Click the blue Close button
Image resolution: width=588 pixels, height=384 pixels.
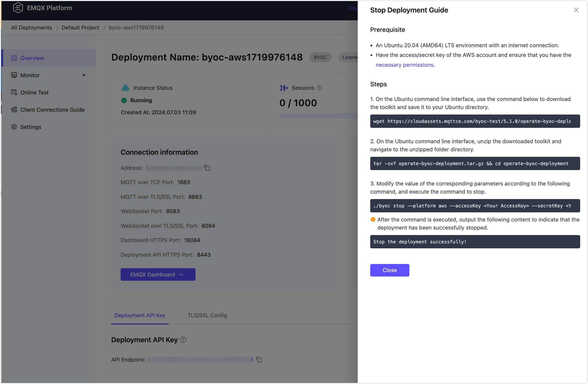point(390,270)
